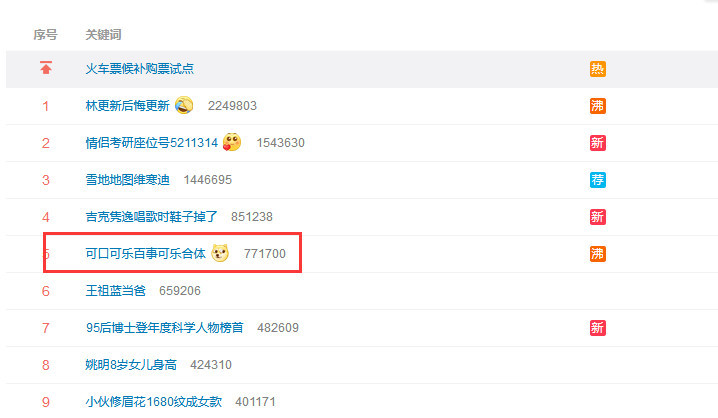
Task: Click the 新 badge next to 吉克隽逸唱歌时鞋子掉了
Action: pos(598,217)
